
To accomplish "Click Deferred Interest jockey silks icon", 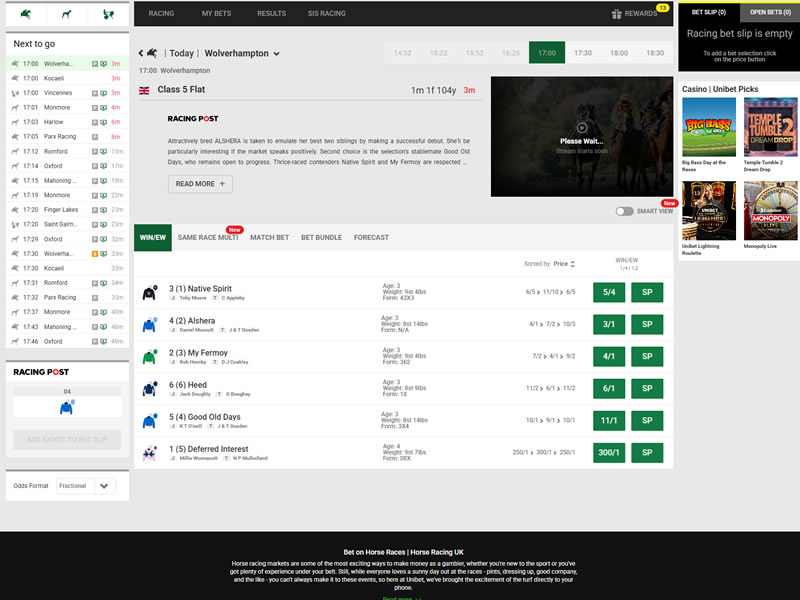I will (x=149, y=453).
